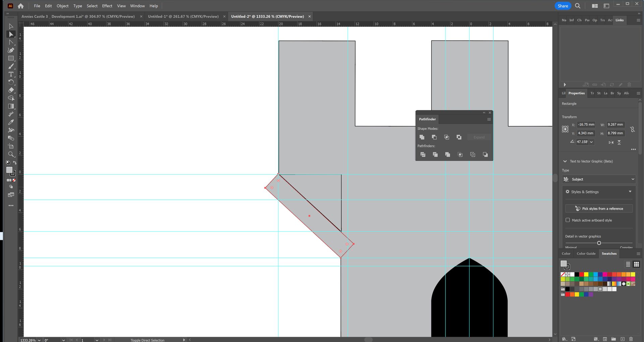Click the Share button
Viewport: 644px width, 342px height.
coord(562,6)
